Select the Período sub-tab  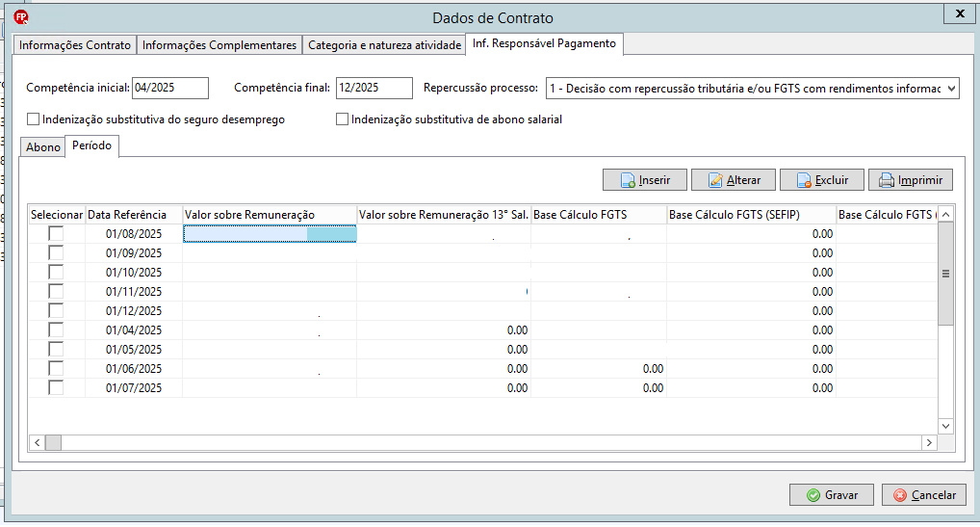click(91, 145)
